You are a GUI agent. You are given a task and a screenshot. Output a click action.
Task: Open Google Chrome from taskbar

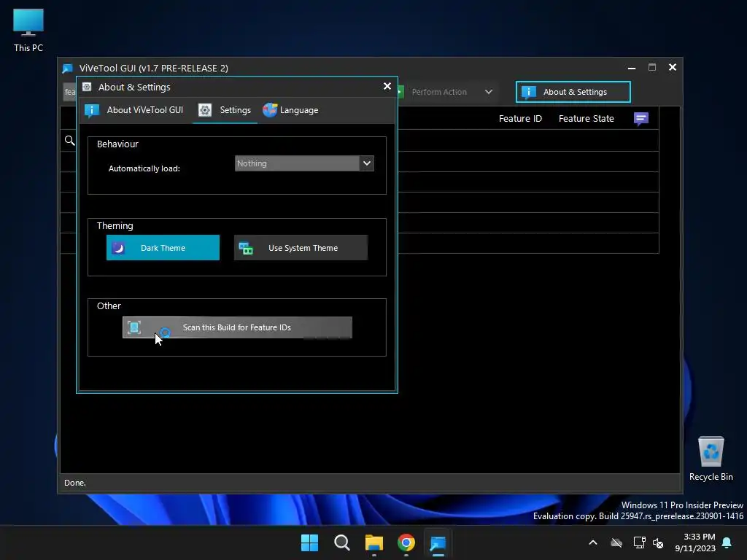tap(406, 542)
